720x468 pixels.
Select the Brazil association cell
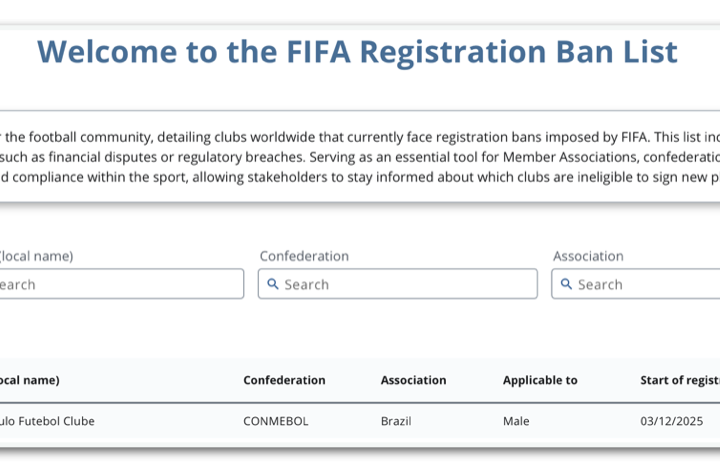click(x=396, y=421)
